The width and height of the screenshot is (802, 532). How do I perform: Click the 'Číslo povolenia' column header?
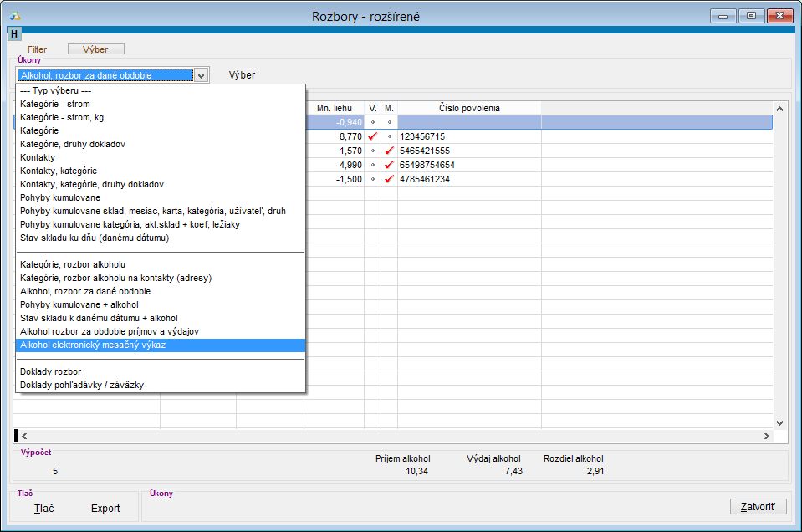click(x=469, y=108)
